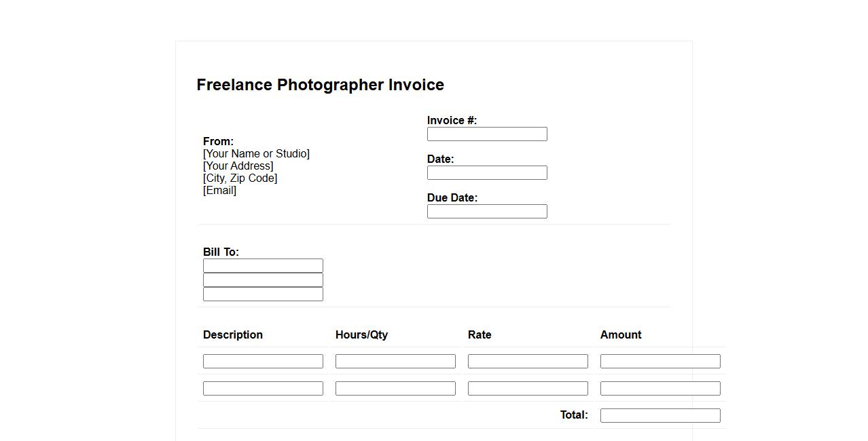The width and height of the screenshot is (868, 441).
Task: Focus the second Bill To input field
Action: (x=263, y=280)
